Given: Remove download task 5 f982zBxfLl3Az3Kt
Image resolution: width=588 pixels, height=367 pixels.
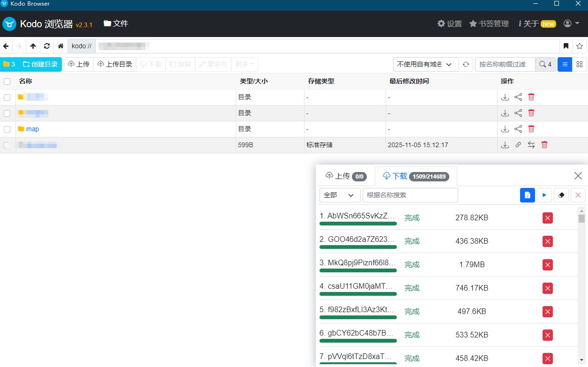Looking at the screenshot, I should [x=547, y=312].
